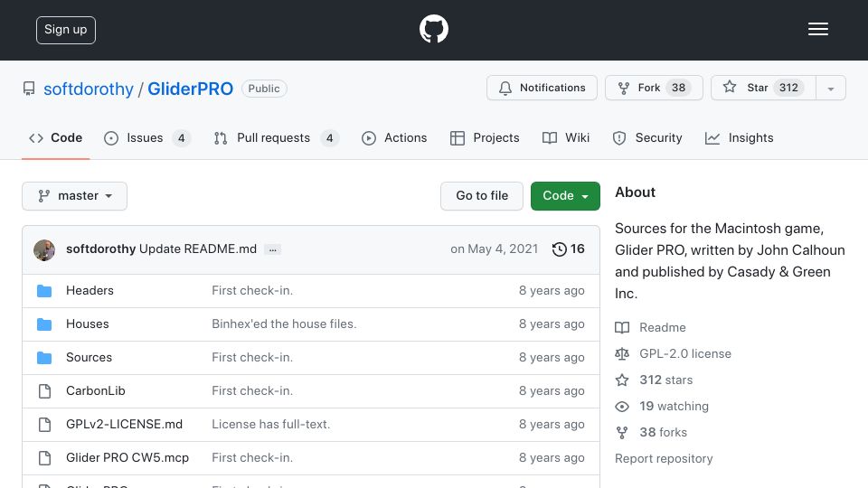This screenshot has height=488, width=868.
Task: Open the Issues tab
Action: 147,137
